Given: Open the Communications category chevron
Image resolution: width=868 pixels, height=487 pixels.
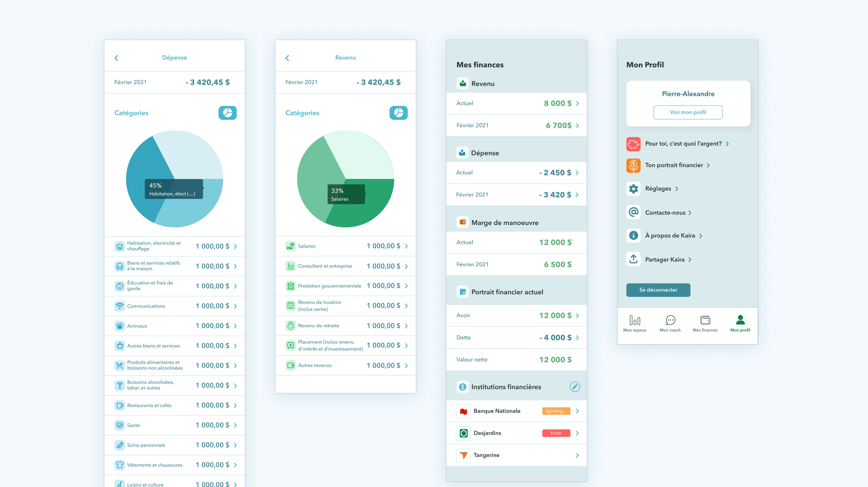Looking at the screenshot, I should point(235,306).
